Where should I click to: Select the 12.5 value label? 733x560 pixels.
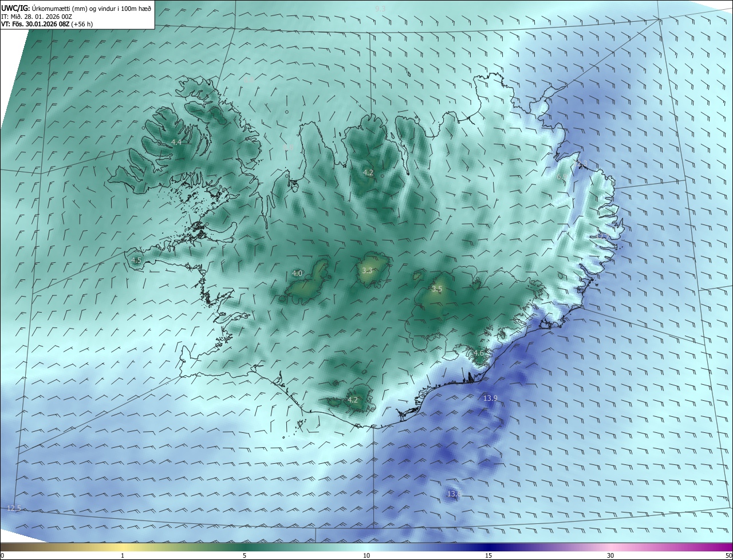[x=14, y=508]
